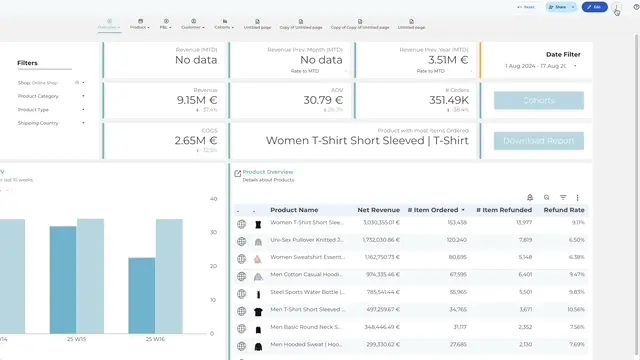Image resolution: width=640 pixels, height=360 pixels.
Task: Click the Reset button in header
Action: pyautogui.click(x=526, y=7)
